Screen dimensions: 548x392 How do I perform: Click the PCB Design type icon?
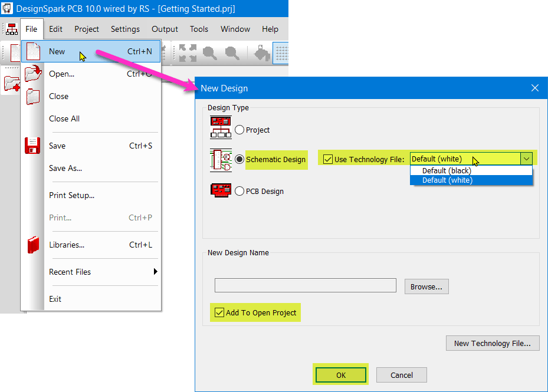(x=221, y=190)
